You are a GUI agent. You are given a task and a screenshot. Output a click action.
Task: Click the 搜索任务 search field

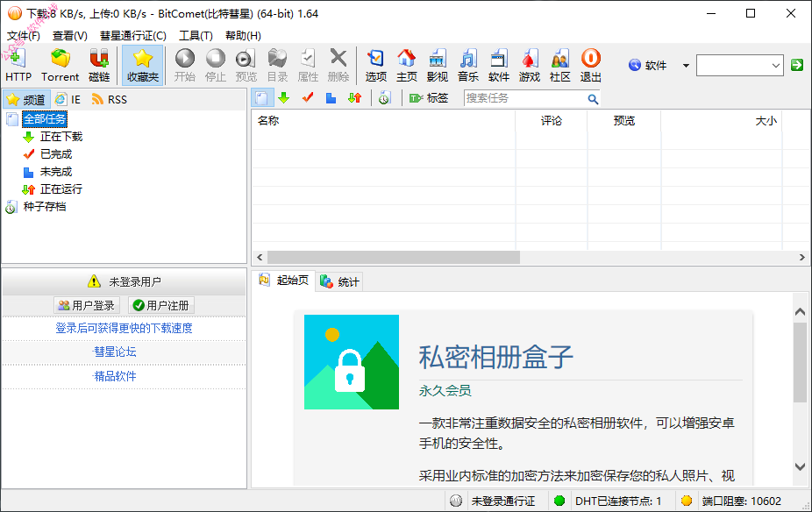(x=525, y=98)
